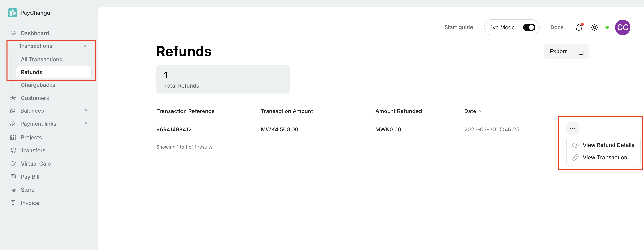Image resolution: width=644 pixels, height=250 pixels.
Task: Click the row's three-dot actions button
Action: point(572,129)
